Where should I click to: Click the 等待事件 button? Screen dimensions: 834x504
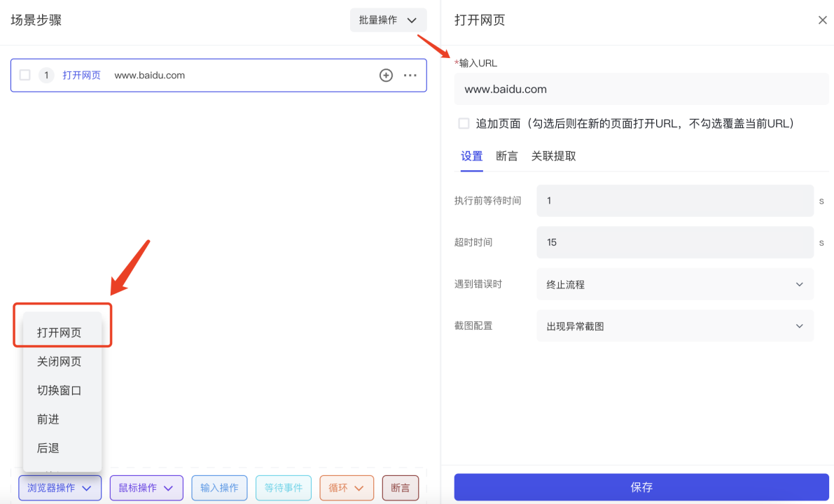tap(283, 487)
